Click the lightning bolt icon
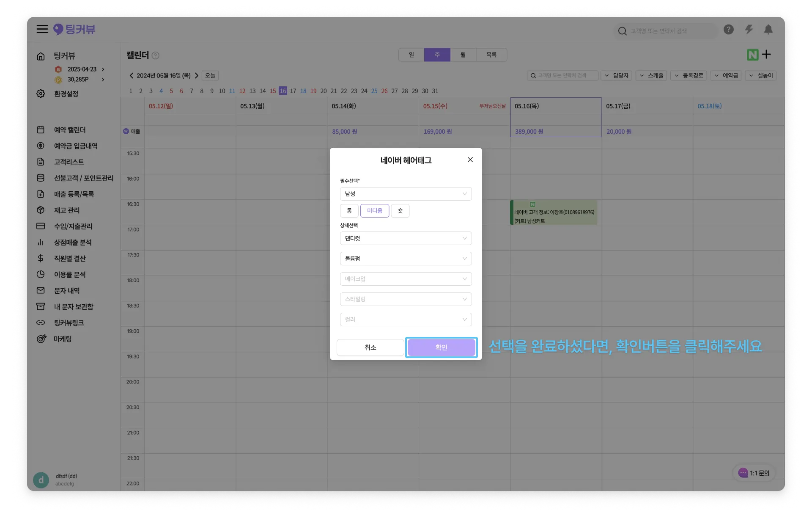 [749, 30]
